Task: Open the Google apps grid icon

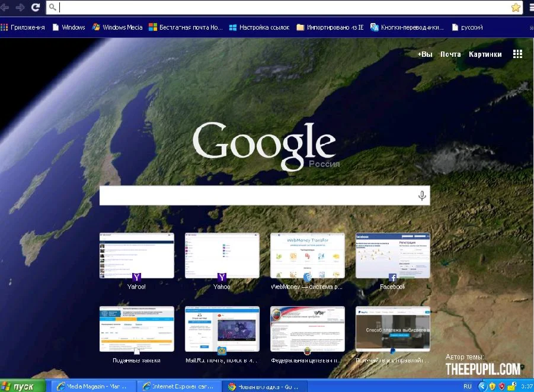Action: pos(517,54)
